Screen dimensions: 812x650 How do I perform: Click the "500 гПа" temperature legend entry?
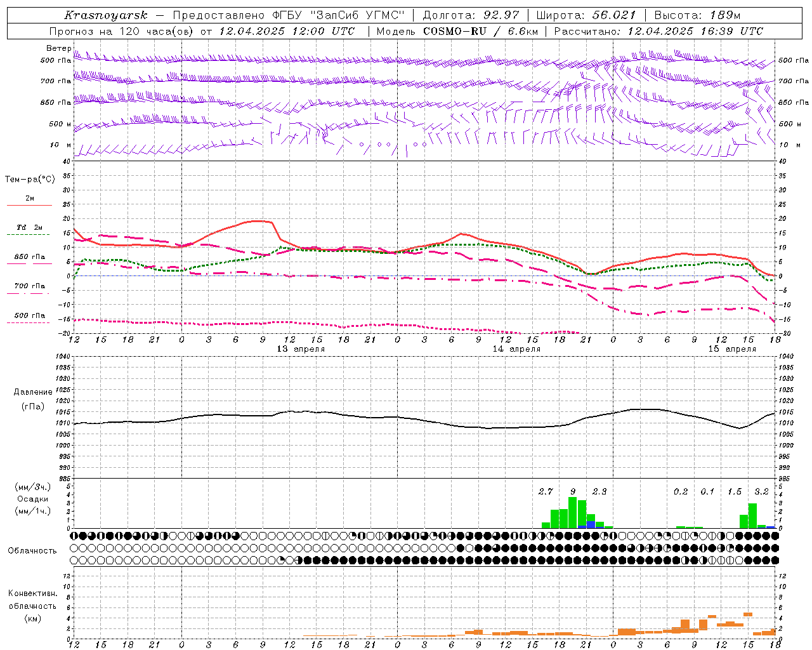30,315
